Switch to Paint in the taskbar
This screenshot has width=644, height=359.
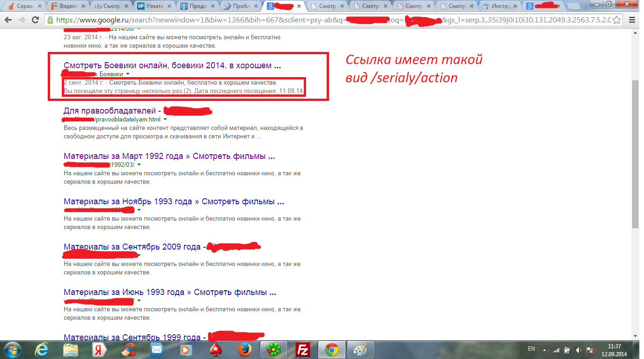[361, 350]
